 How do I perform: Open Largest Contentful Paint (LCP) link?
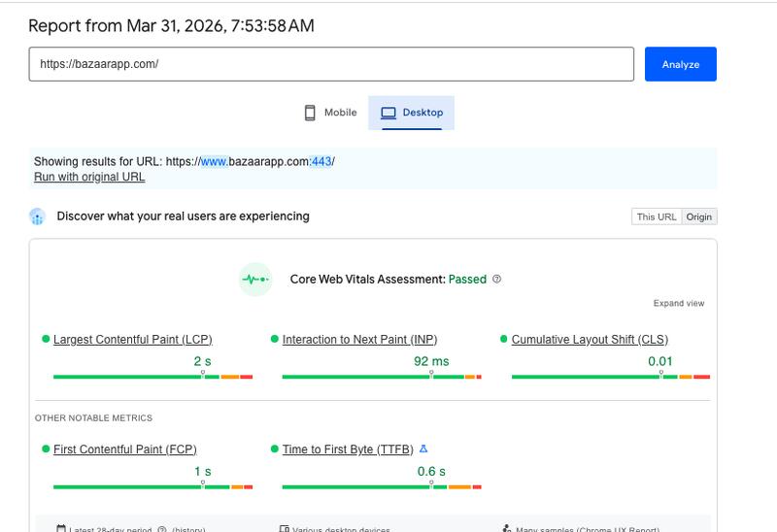click(133, 340)
